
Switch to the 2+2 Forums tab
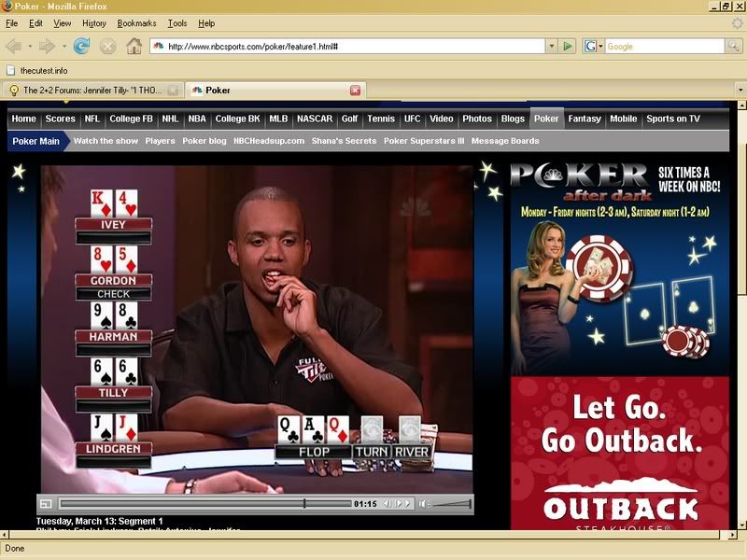coord(92,90)
